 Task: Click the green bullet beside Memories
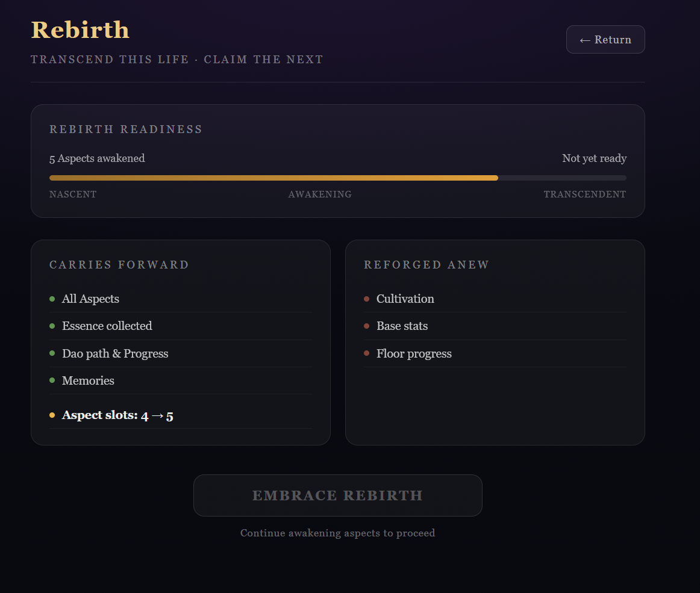52,380
